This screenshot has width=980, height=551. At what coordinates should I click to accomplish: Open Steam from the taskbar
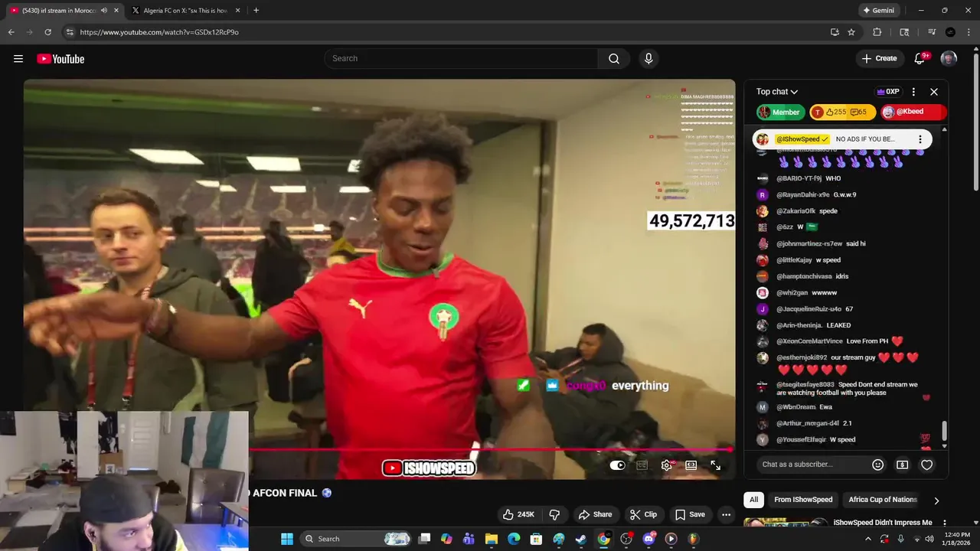click(x=581, y=539)
